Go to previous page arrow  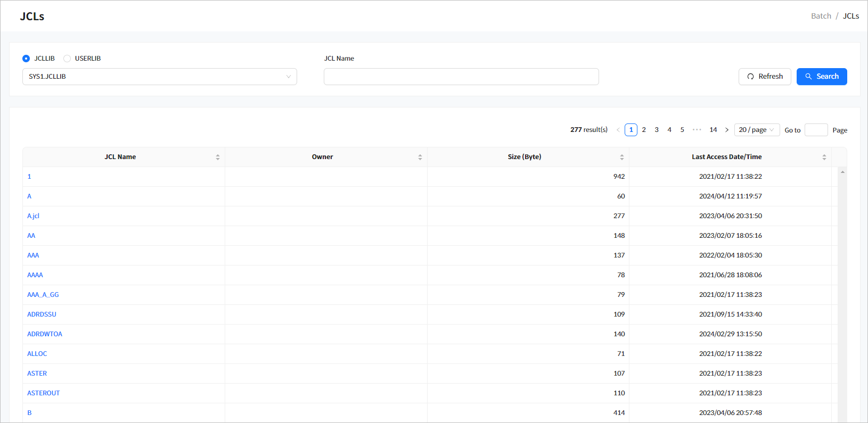pos(618,130)
